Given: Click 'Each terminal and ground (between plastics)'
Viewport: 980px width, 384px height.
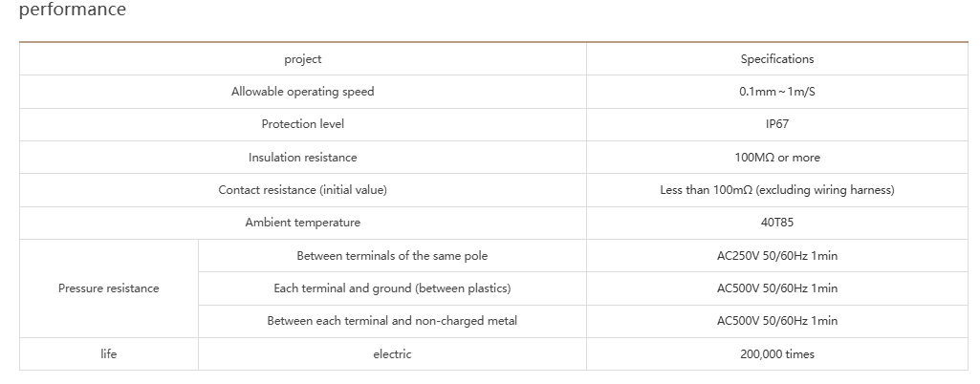Looking at the screenshot, I should (392, 288).
